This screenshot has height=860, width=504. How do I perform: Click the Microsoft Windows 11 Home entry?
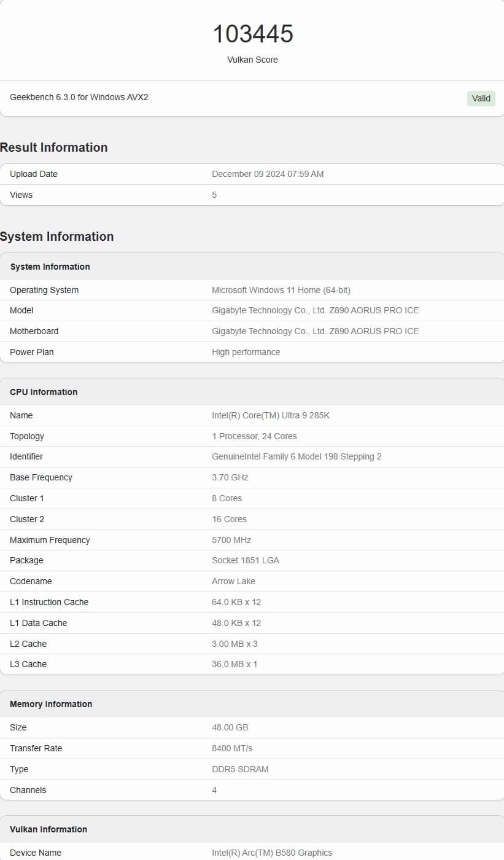pos(282,289)
